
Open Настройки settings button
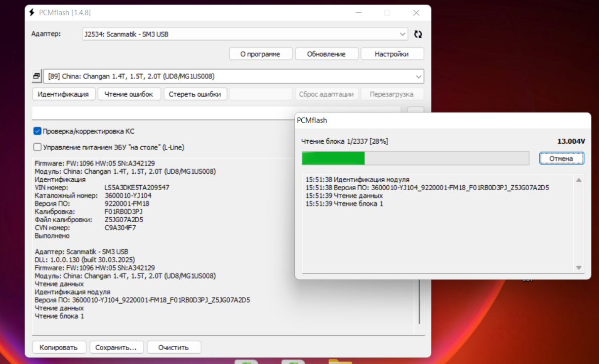tap(392, 54)
